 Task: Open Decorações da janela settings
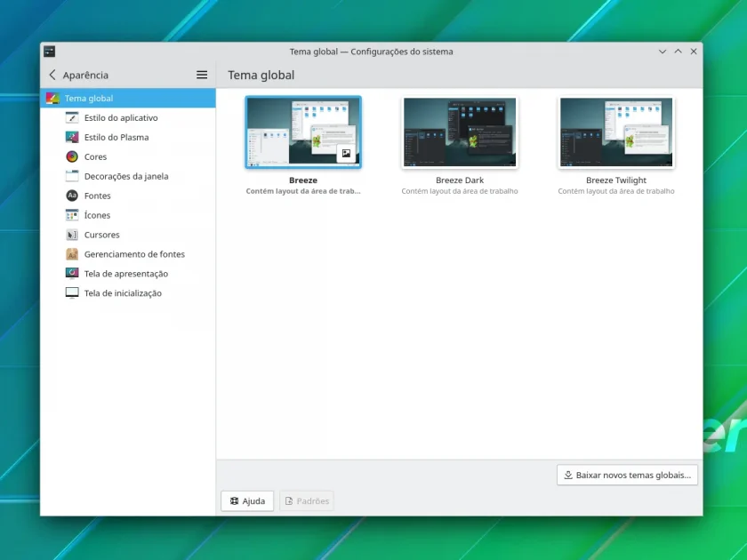[x=128, y=176]
